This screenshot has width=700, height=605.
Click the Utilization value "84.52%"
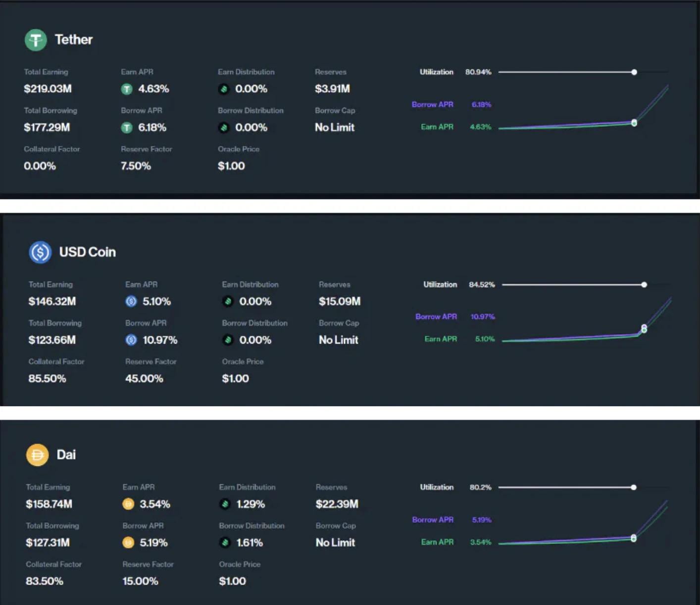coord(482,285)
